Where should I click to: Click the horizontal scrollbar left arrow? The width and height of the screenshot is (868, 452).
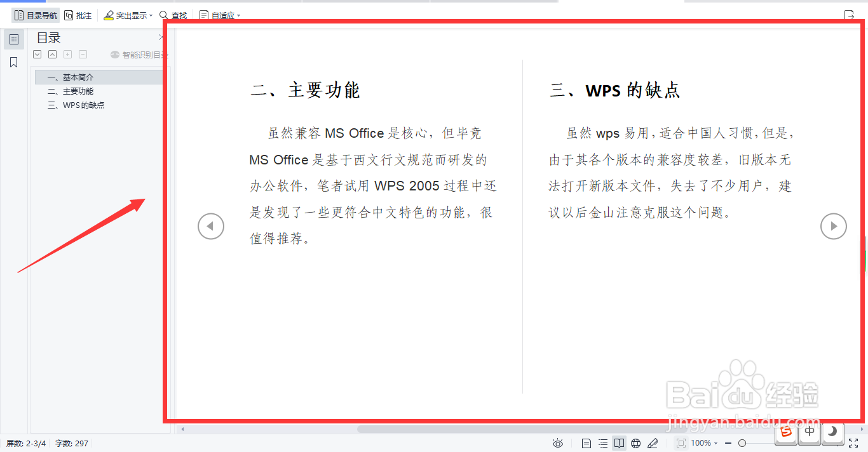coord(183,429)
